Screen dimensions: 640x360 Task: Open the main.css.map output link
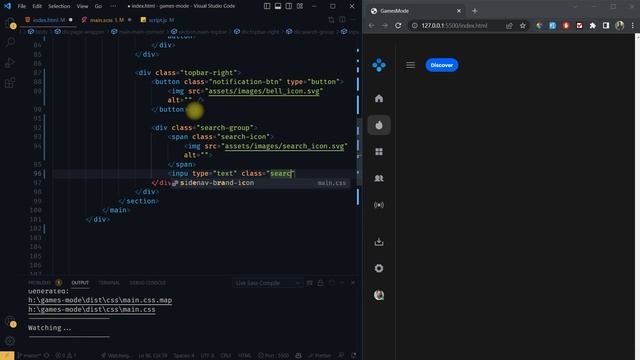(100, 300)
